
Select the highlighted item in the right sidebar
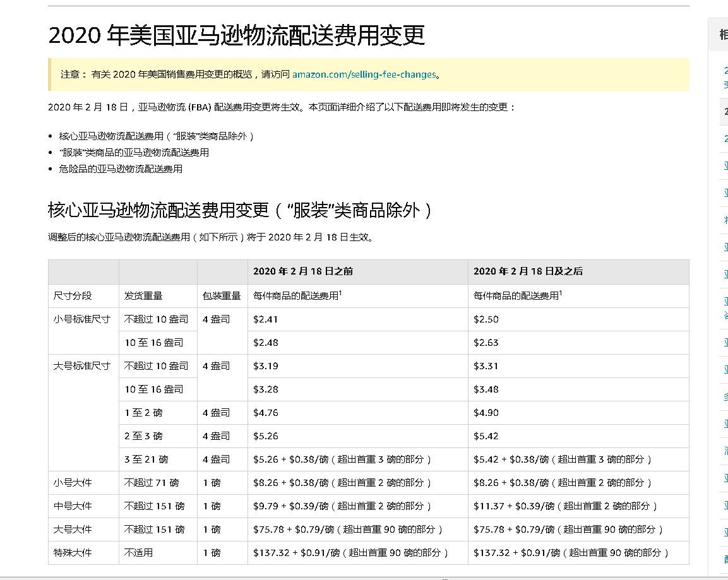(724, 112)
